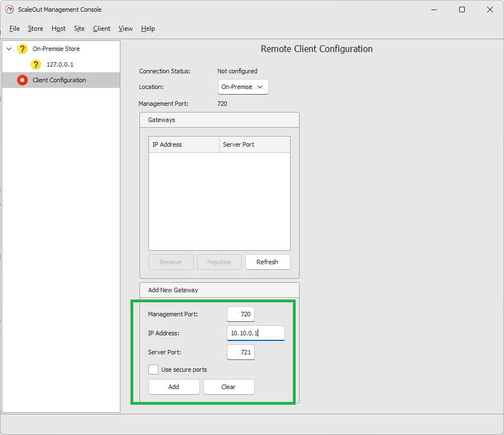Screen dimensions: 504x435
Task: Collapse the On-Premise Store tree node
Action: click(8, 49)
